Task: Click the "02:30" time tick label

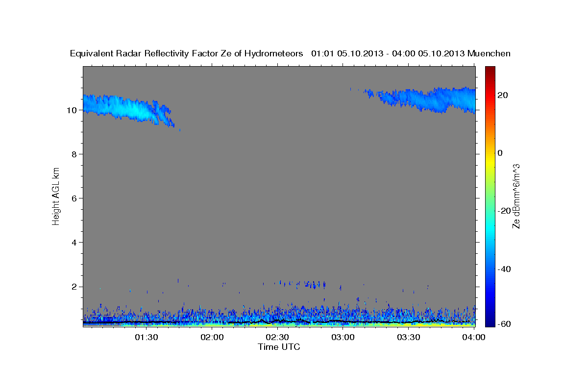Action: pyautogui.click(x=277, y=338)
